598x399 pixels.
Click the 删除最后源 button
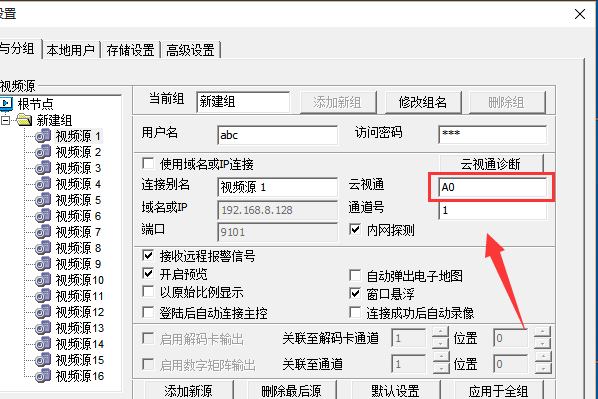[x=292, y=390]
